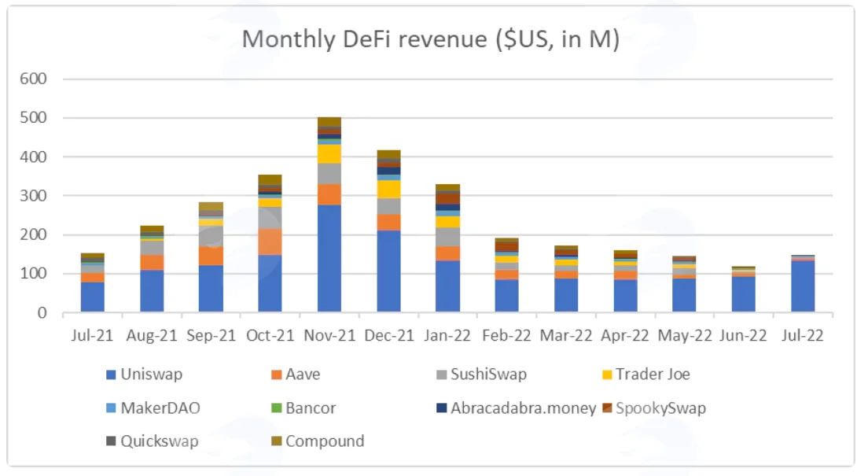Click the Nov-21 Trader Joe yellow segment
The width and height of the screenshot is (868, 476).
[329, 154]
